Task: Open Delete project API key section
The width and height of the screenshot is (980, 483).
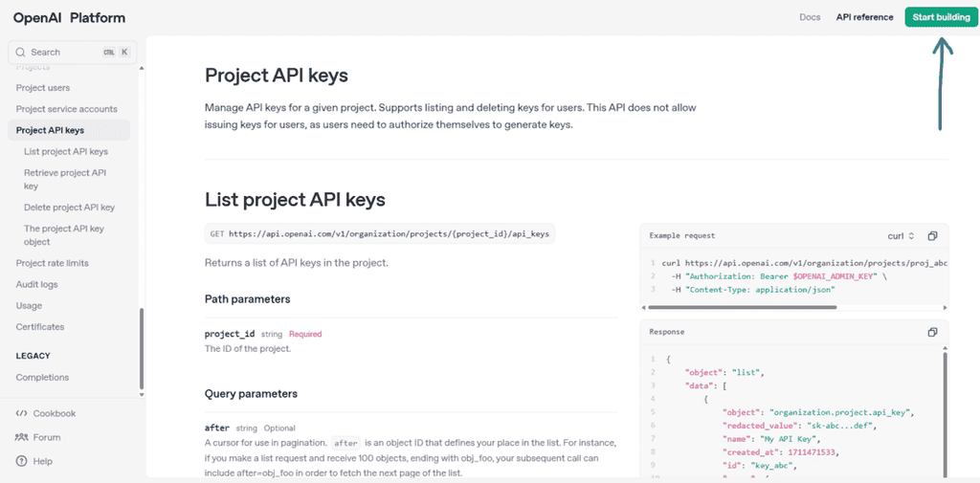Action: tap(69, 208)
